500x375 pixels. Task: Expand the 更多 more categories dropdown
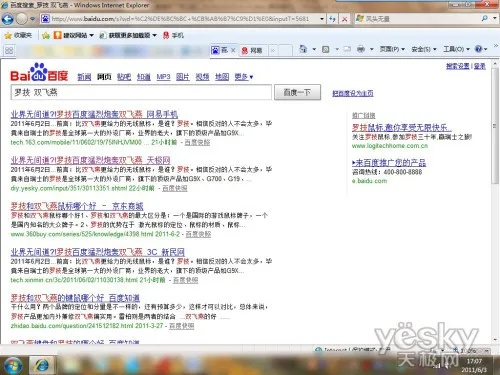click(244, 77)
